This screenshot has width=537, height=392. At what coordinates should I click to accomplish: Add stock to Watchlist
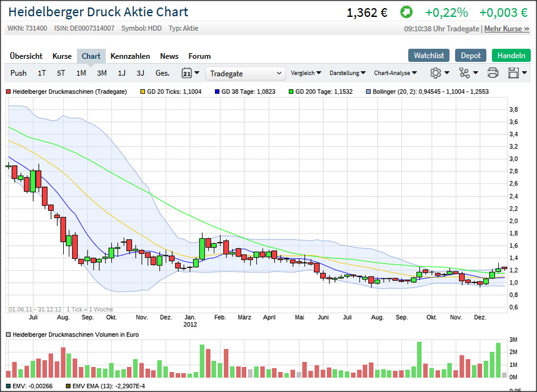429,56
